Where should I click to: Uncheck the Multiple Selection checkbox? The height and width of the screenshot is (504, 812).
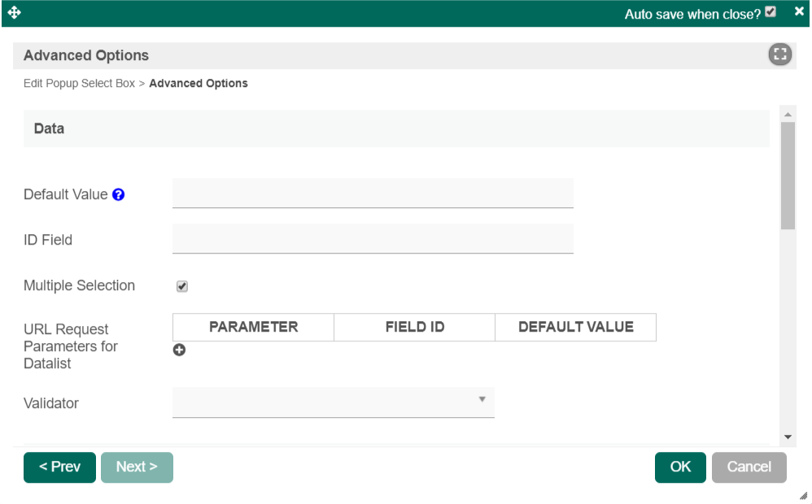pyautogui.click(x=182, y=286)
